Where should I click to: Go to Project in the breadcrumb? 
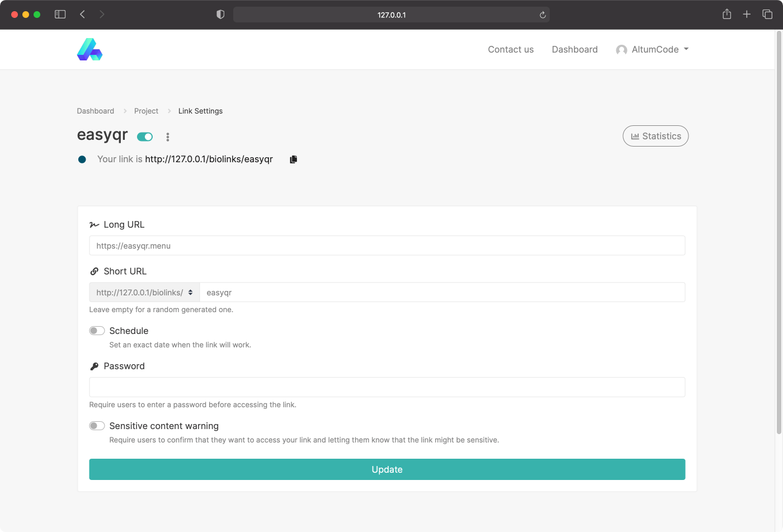click(146, 111)
